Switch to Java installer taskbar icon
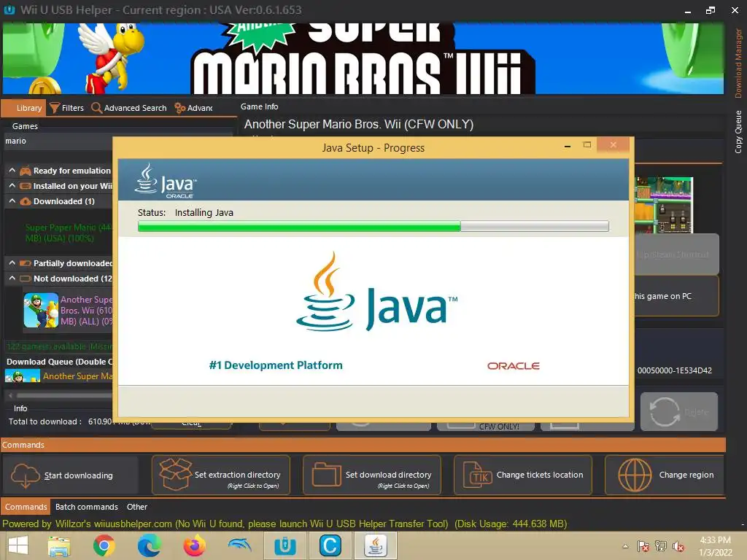The width and height of the screenshot is (747, 560). pyautogui.click(x=376, y=545)
